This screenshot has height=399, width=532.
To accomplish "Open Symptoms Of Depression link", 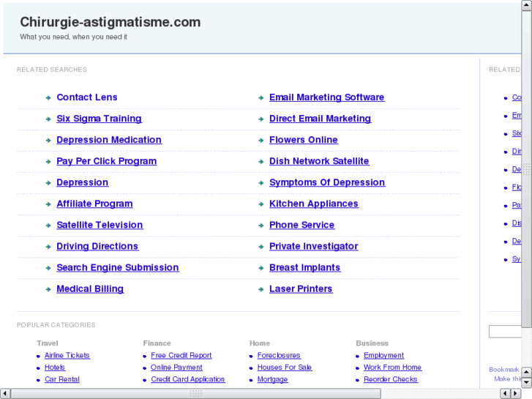I will pyautogui.click(x=327, y=183).
